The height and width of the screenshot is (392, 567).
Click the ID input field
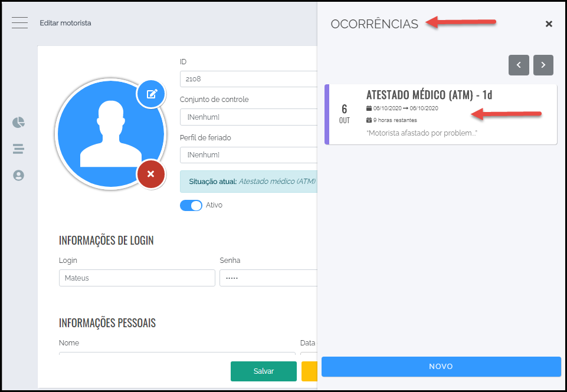[x=248, y=79]
